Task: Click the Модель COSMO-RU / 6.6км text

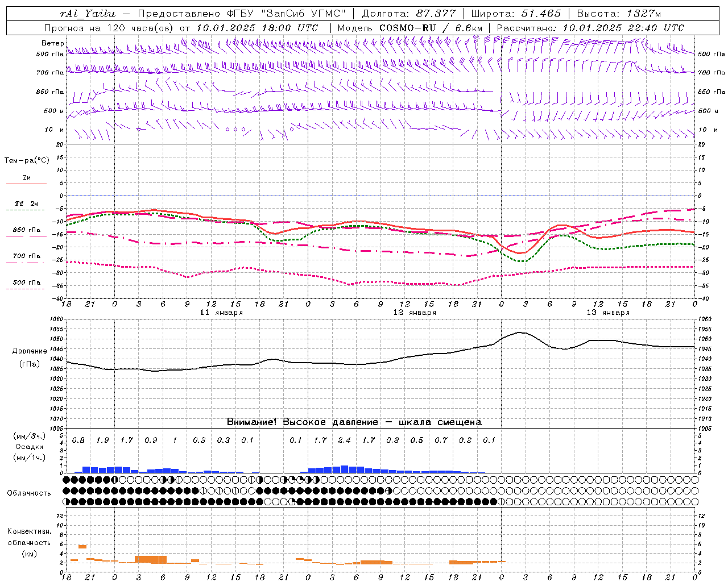Action: coord(410,28)
